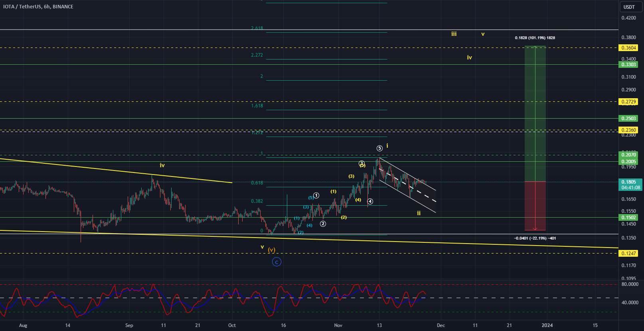644x331 pixels.
Task: Click the 40.0000 oscillator scale value
Action: [x=630, y=303]
